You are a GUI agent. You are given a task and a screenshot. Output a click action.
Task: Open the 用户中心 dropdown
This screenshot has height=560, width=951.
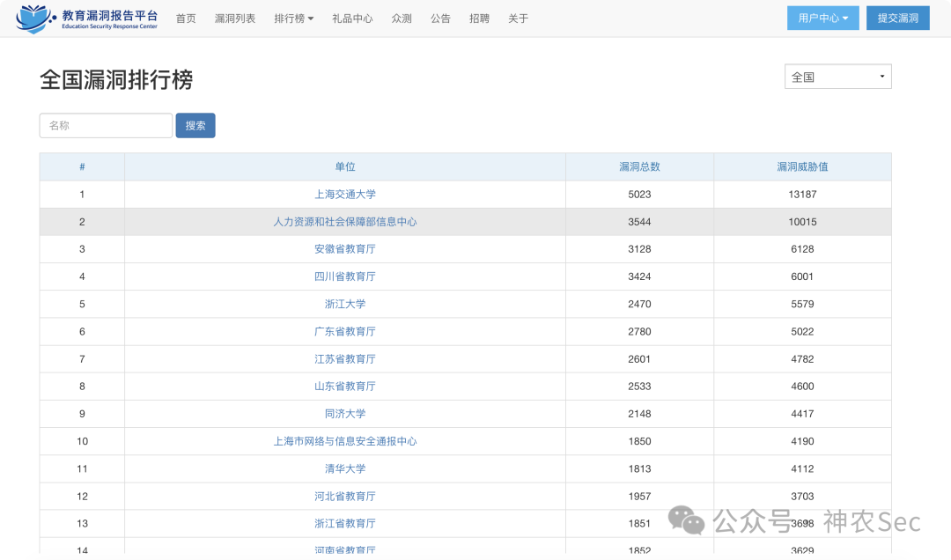(x=822, y=18)
